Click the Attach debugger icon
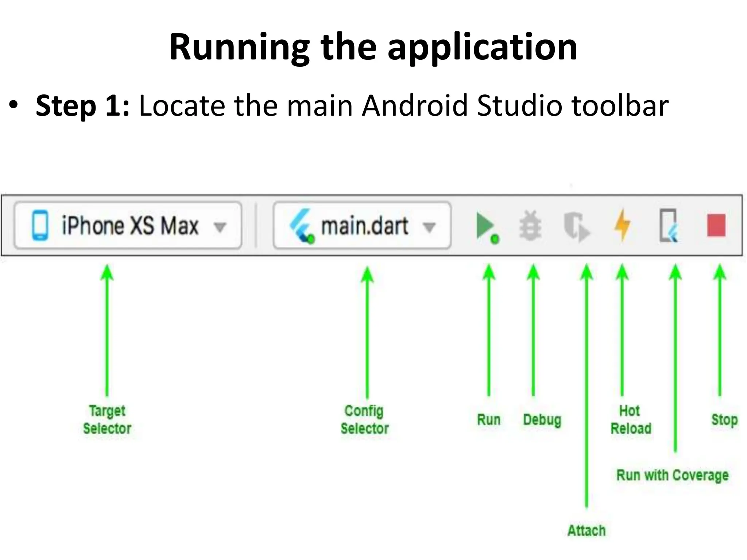747x560 pixels. [576, 227]
